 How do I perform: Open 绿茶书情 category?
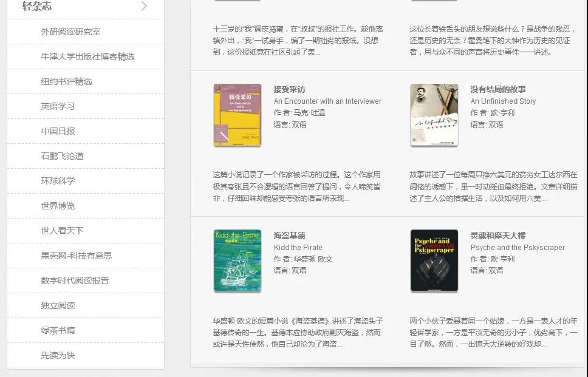click(58, 330)
